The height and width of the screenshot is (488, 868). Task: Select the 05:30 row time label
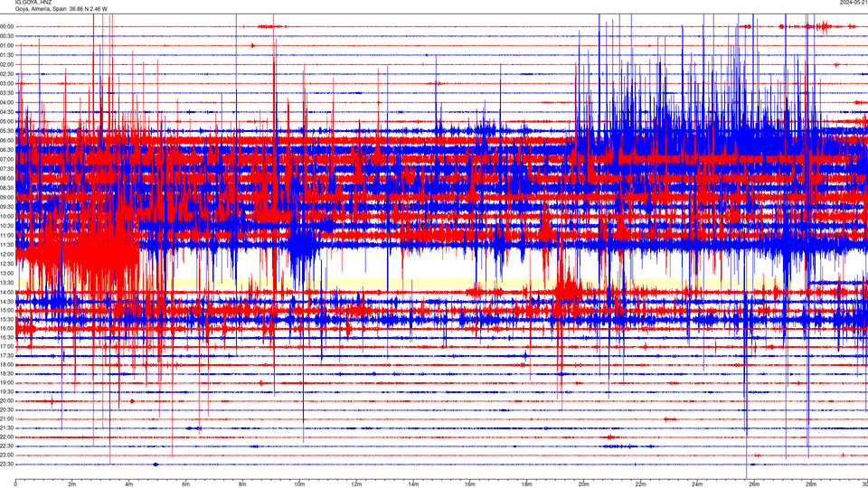click(7, 130)
